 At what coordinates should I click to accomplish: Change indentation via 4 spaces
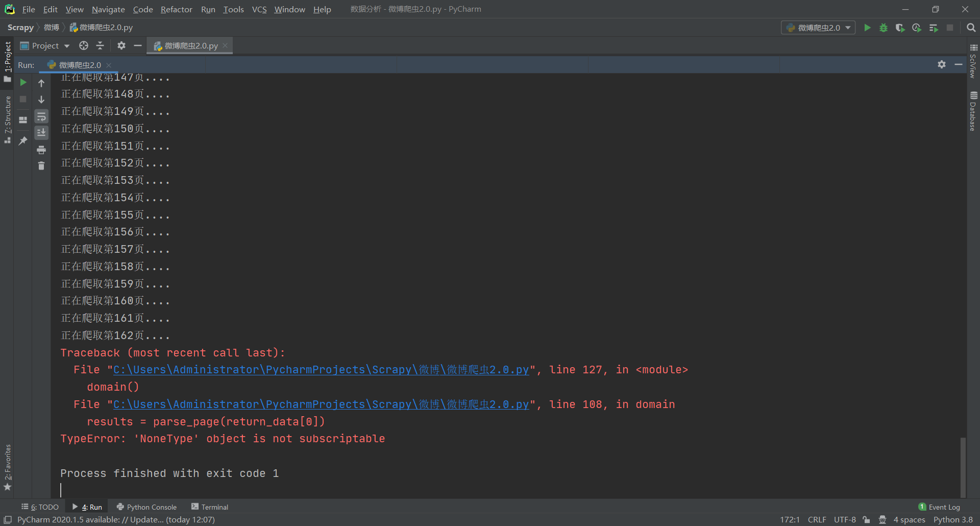(909, 519)
